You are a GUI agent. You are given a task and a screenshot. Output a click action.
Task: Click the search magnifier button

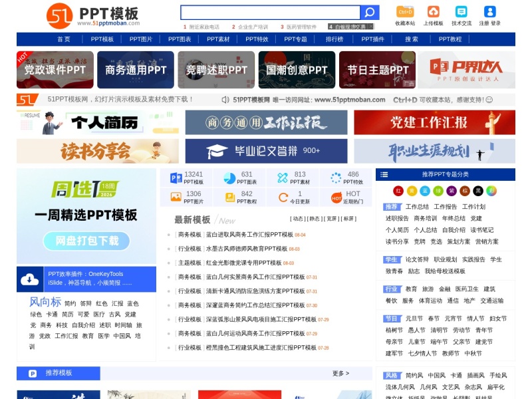coord(370,13)
